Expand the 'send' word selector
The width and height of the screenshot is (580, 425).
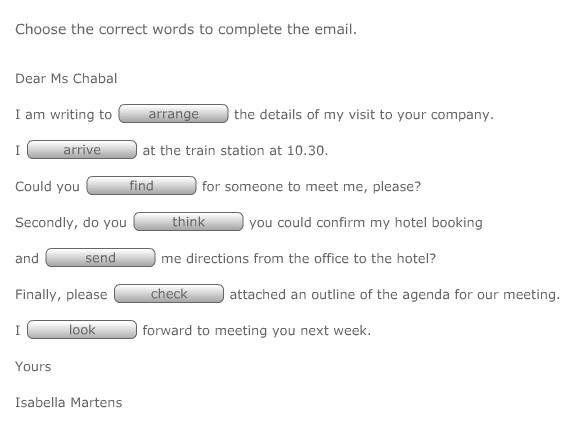pyautogui.click(x=100, y=257)
